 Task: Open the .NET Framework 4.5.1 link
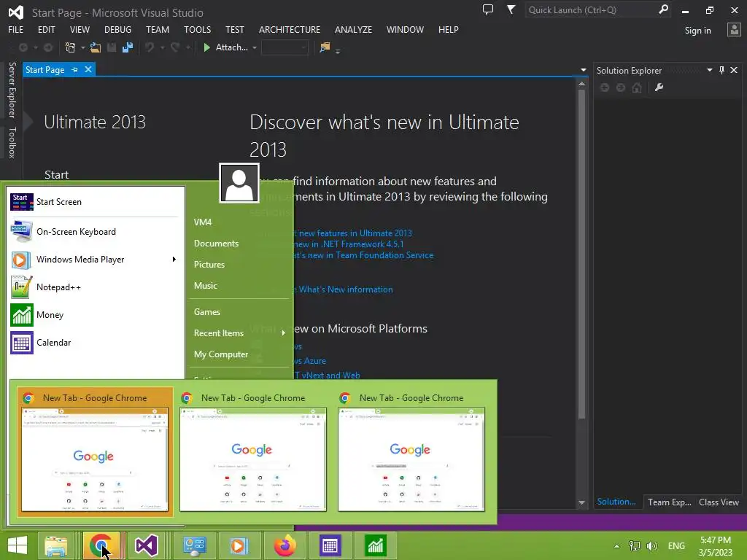(x=348, y=244)
